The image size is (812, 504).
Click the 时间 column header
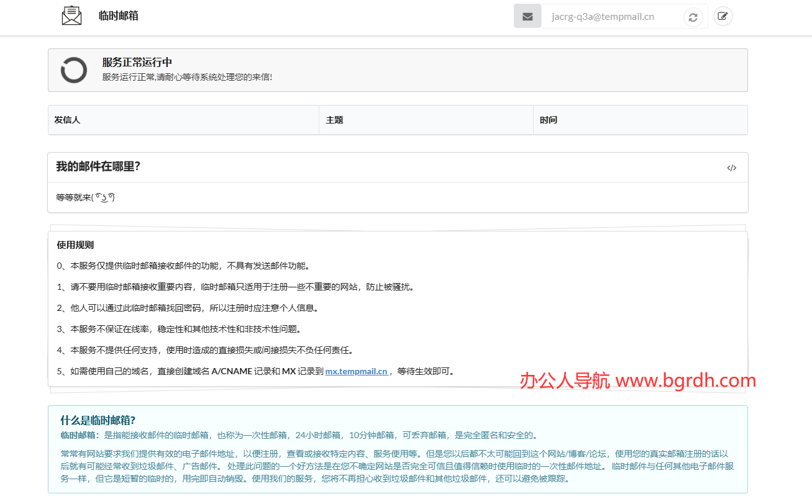[549, 119]
